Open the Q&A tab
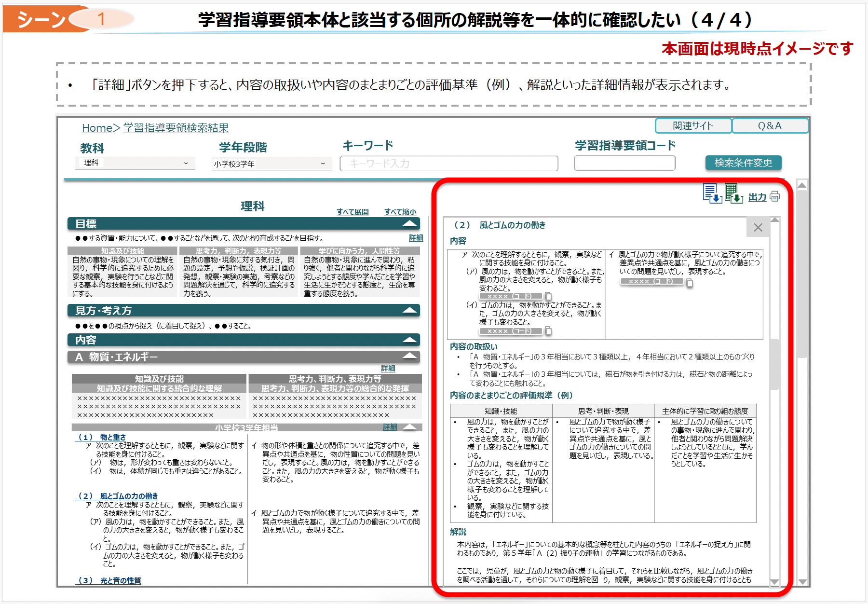868x604 pixels. [x=770, y=126]
